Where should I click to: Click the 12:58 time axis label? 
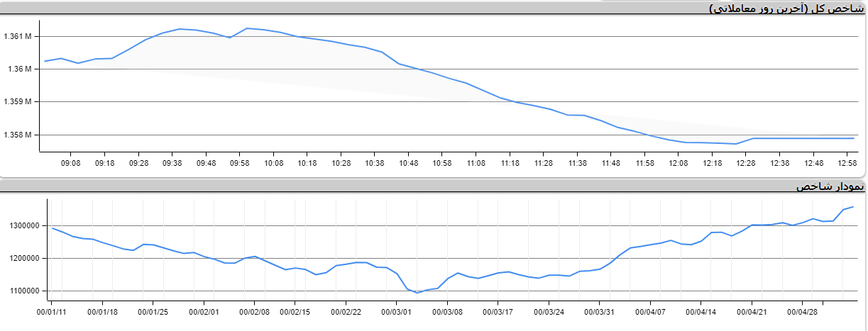click(847, 163)
